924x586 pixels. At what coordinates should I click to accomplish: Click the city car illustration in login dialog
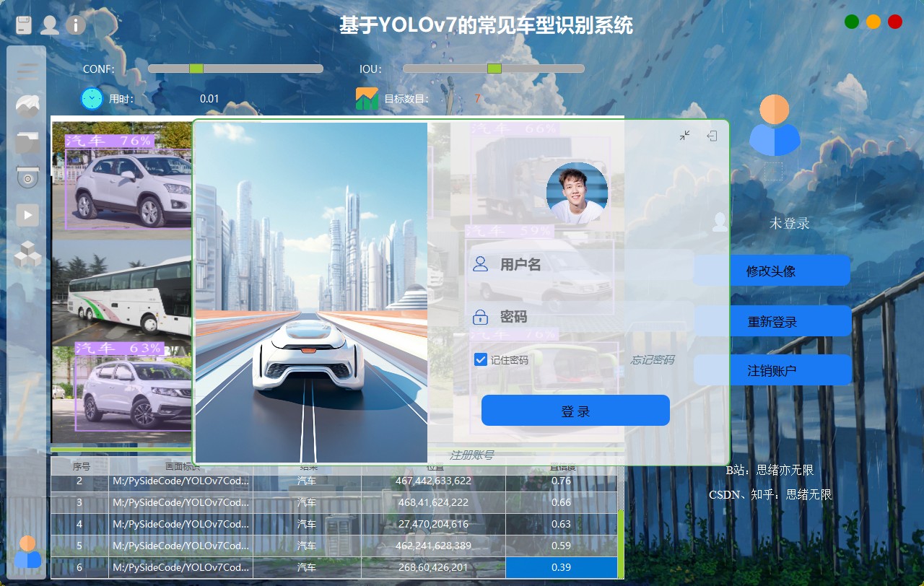pos(311,292)
